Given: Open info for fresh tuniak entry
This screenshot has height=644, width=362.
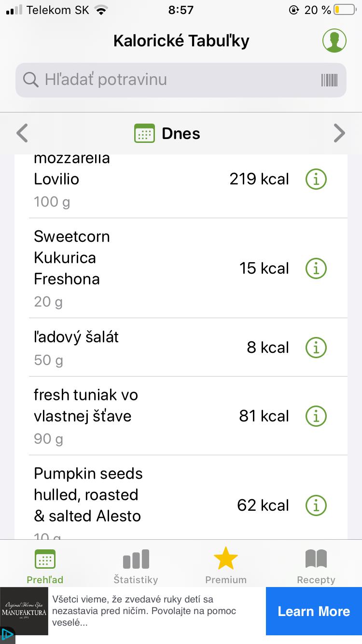Looking at the screenshot, I should (316, 416).
